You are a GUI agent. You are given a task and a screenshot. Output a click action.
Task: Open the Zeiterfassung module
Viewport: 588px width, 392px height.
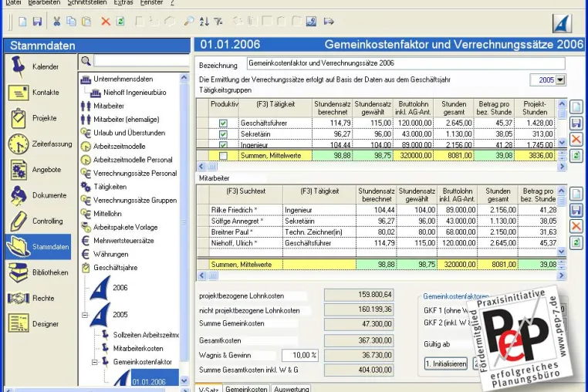39,144
